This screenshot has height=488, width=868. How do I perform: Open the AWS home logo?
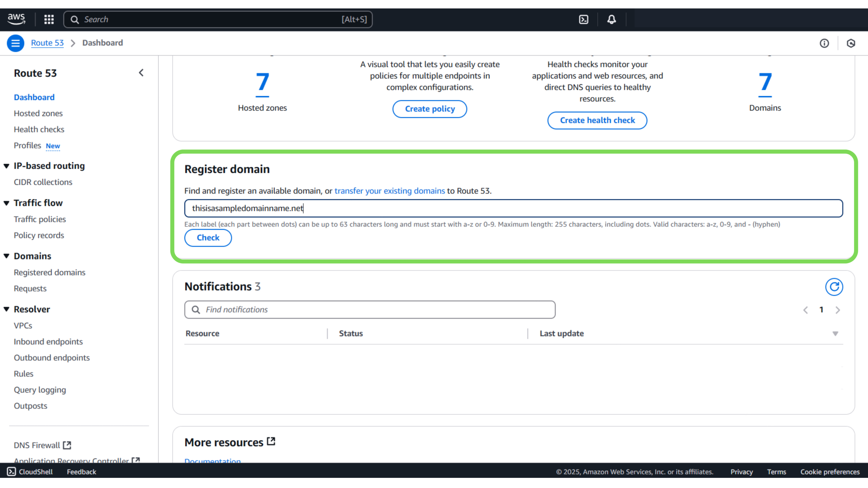[x=16, y=19]
